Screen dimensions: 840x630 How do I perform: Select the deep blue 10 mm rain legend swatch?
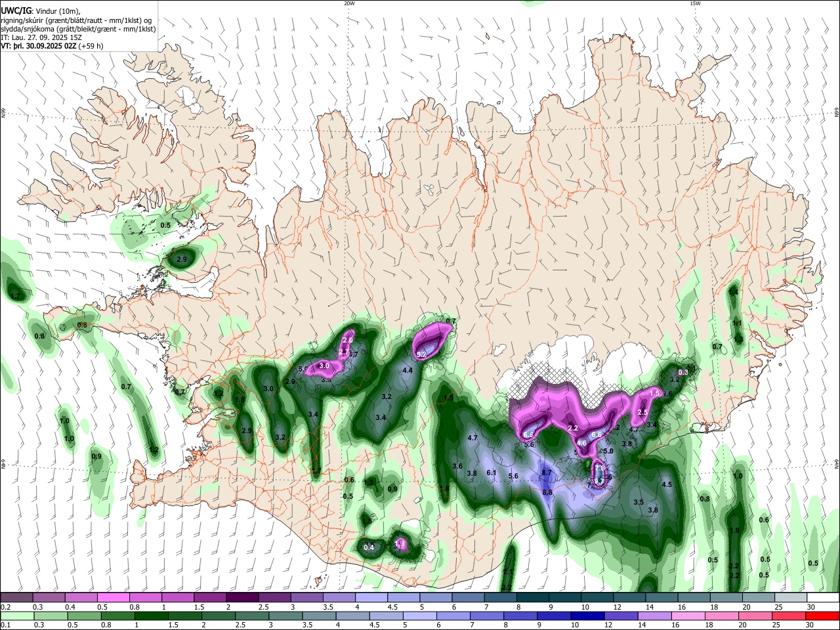point(587,616)
